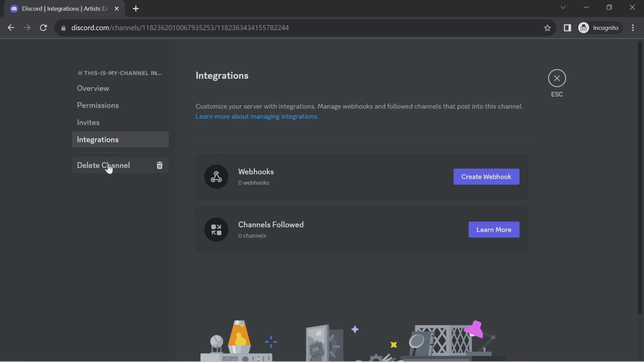The image size is (644, 362).
Task: Open the Permissions settings tab
Action: [98, 105]
